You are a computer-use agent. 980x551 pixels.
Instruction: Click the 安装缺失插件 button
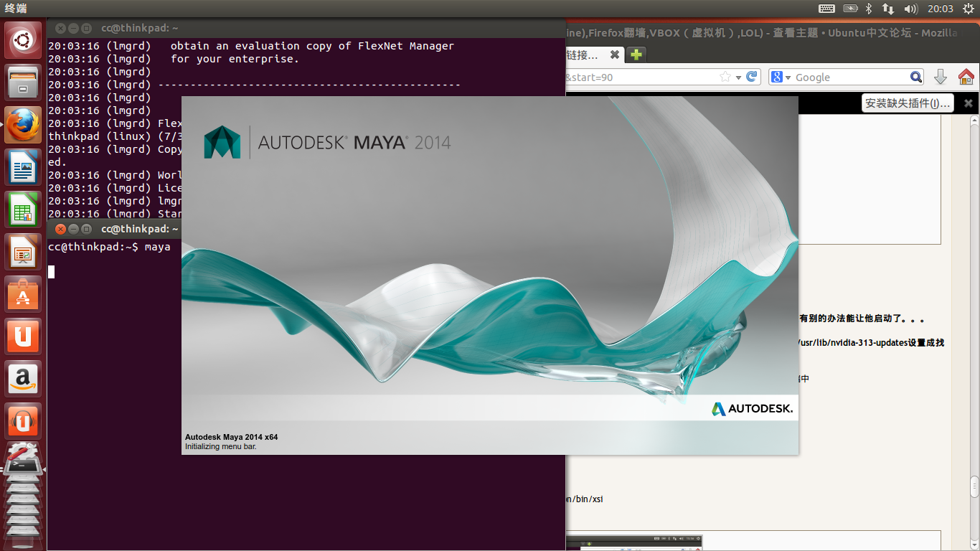click(x=908, y=103)
